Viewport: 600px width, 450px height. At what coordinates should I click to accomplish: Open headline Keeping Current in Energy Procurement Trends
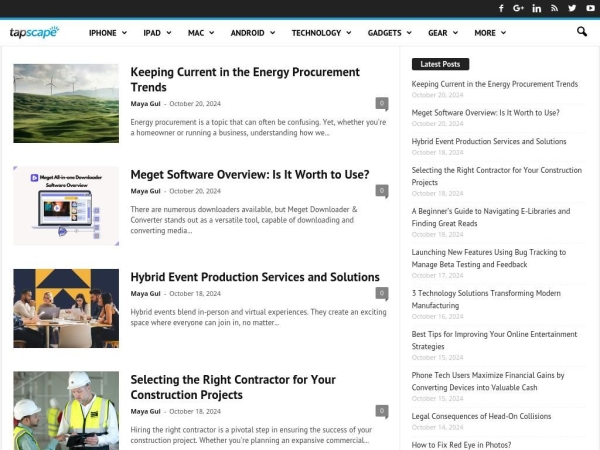(245, 80)
